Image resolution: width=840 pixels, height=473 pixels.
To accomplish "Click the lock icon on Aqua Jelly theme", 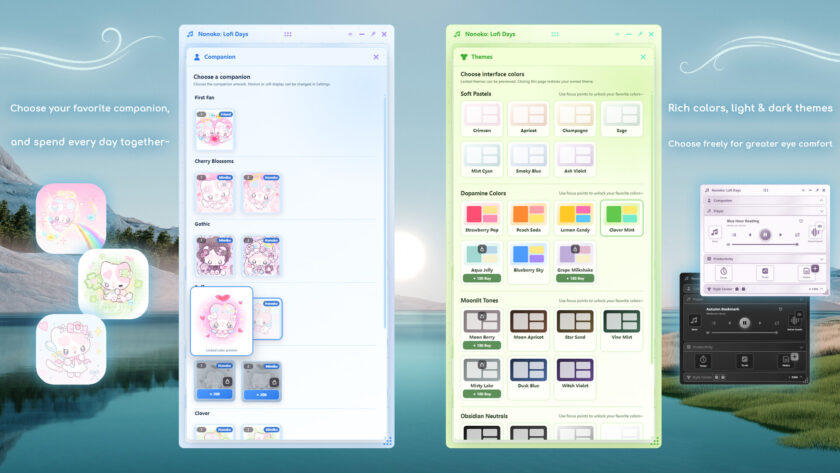I will coord(482,249).
